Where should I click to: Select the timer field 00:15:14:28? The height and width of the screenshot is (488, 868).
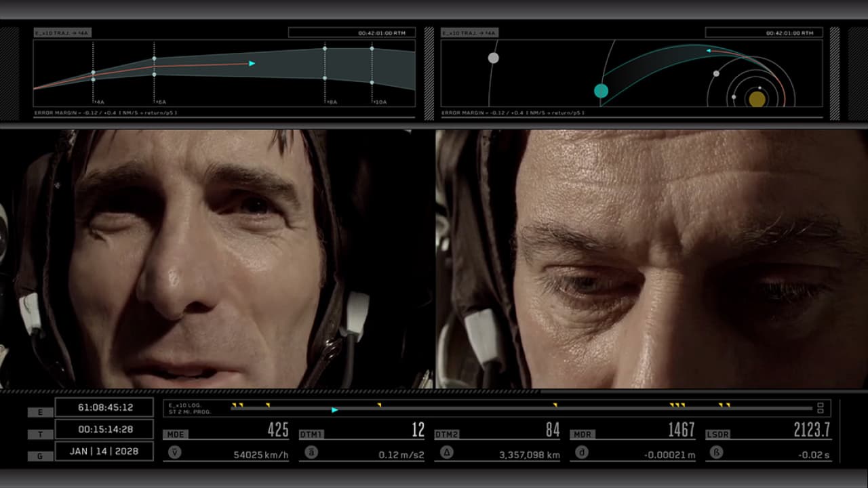point(104,429)
